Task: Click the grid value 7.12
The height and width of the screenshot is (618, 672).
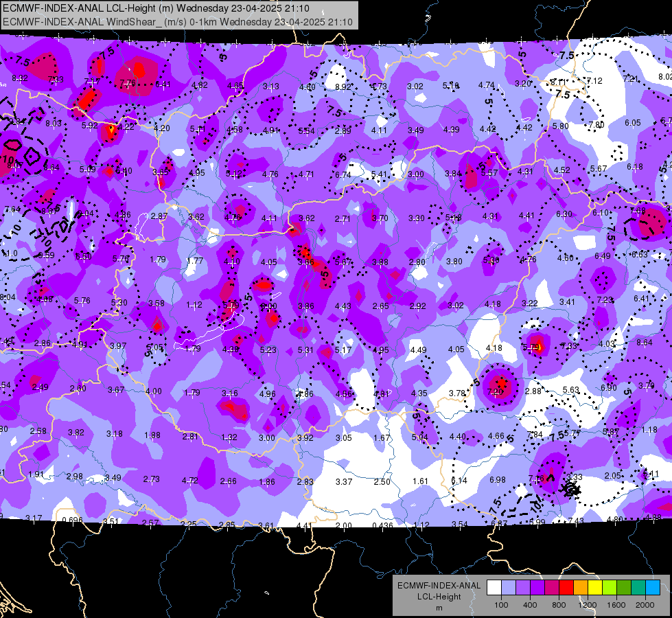Action: click(594, 80)
